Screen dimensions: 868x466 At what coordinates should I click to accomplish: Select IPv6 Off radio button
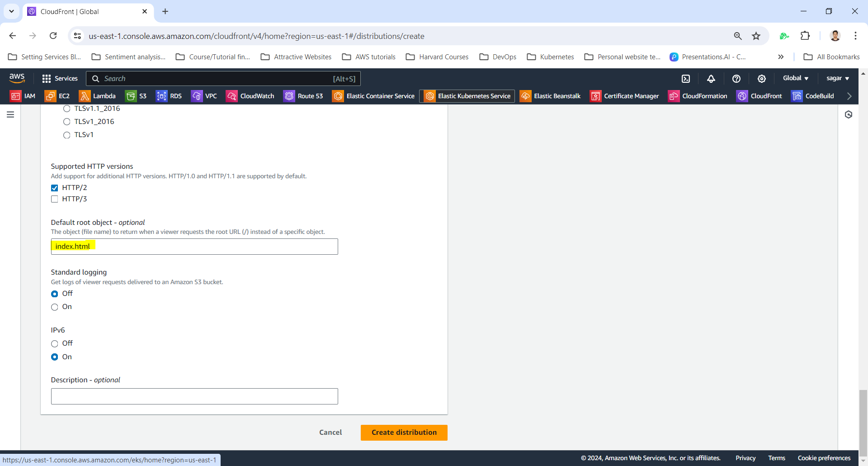[55, 344]
